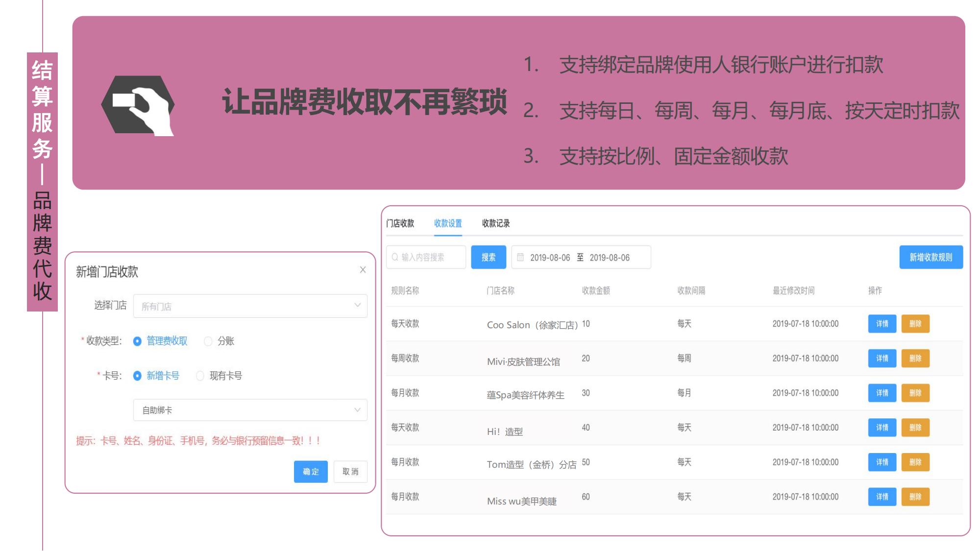Click 删除 for Mivi·皮肤管理公馆 row

915,359
